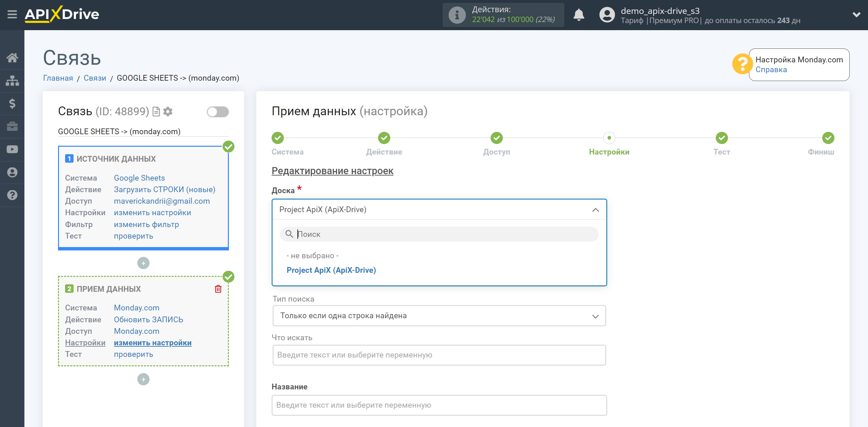Click Обновить ЗАПИСЬ action link
The height and width of the screenshot is (427, 868).
149,320
